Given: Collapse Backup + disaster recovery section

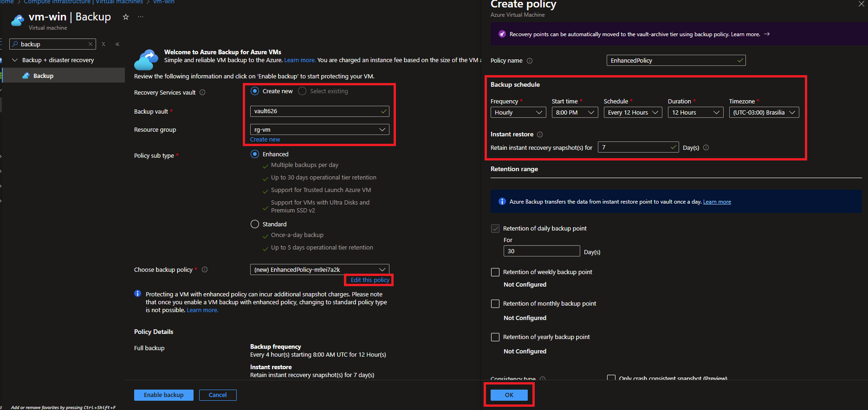Looking at the screenshot, I should pyautogui.click(x=15, y=60).
